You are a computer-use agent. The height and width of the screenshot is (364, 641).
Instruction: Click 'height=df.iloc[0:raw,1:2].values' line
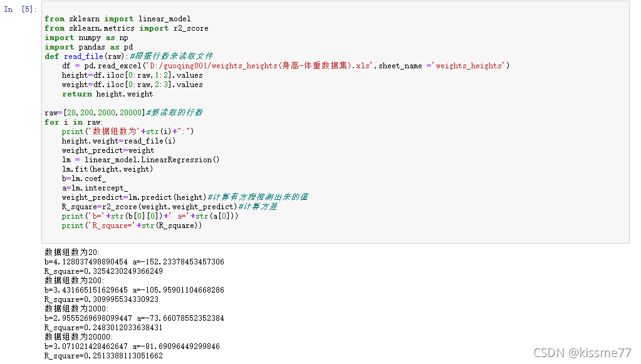132,75
